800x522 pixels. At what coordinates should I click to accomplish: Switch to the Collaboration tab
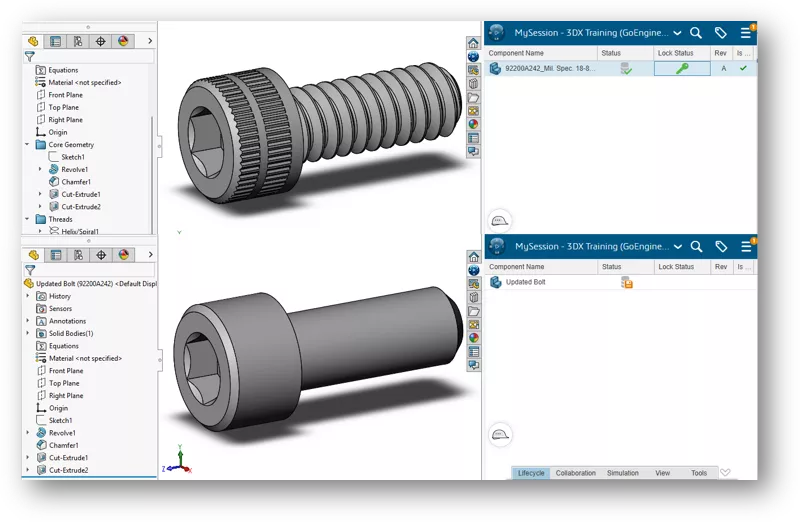pos(576,474)
